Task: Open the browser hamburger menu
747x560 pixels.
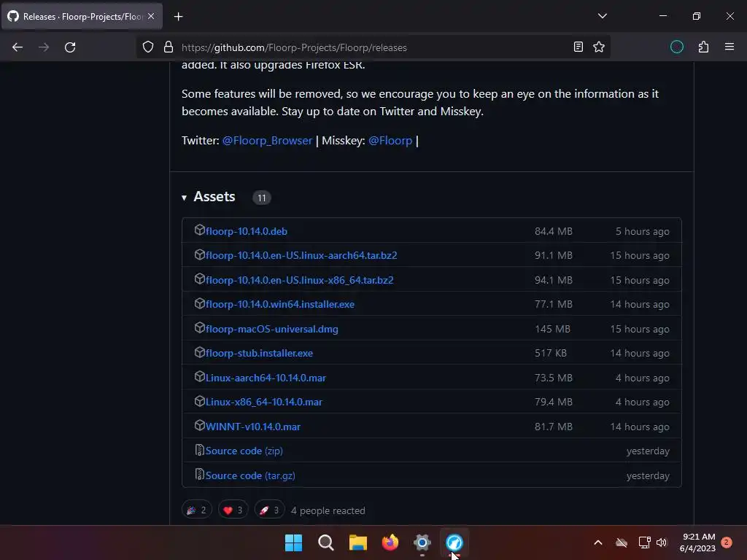Action: point(729,47)
